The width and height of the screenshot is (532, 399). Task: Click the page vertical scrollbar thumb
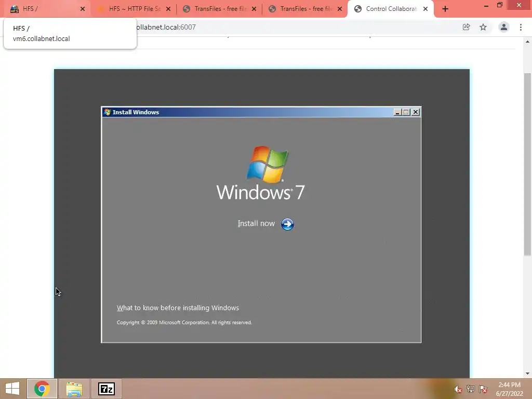point(527,164)
